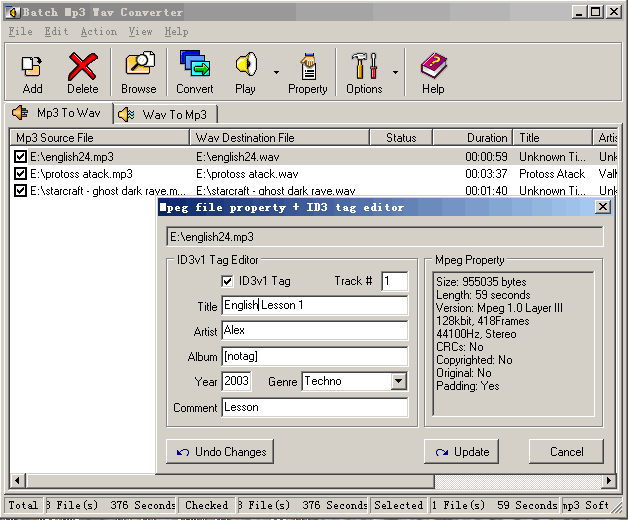This screenshot has width=628, height=520.
Task: Uncheck the E:\protoss atack.mp3 checkbox
Action: pos(20,173)
